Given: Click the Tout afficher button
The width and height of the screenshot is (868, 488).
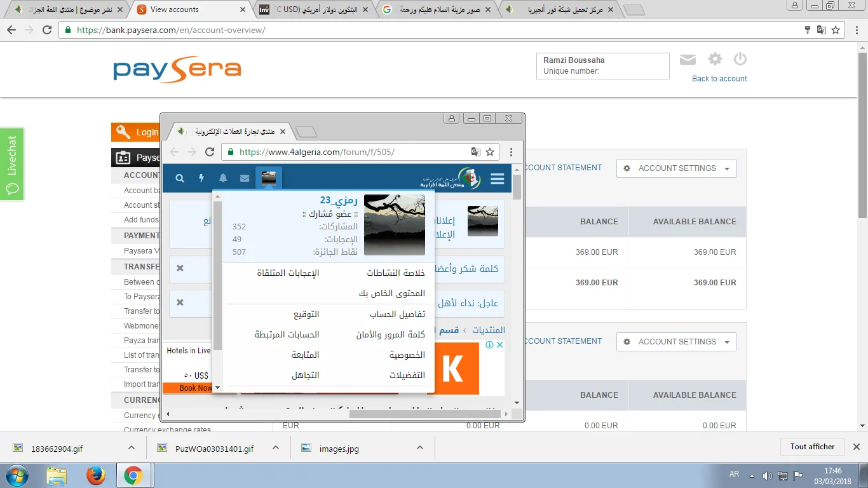Looking at the screenshot, I should pyautogui.click(x=812, y=447).
